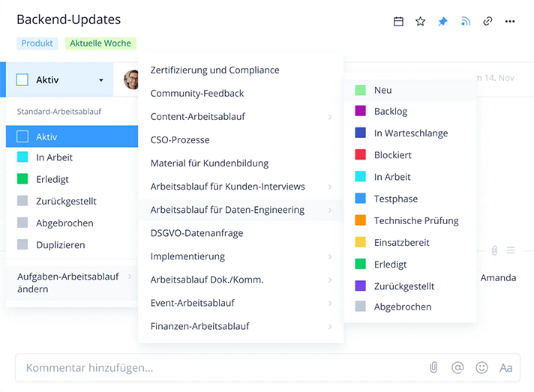
Task: Open the Aktiv status dropdown arrow
Action: (101, 80)
